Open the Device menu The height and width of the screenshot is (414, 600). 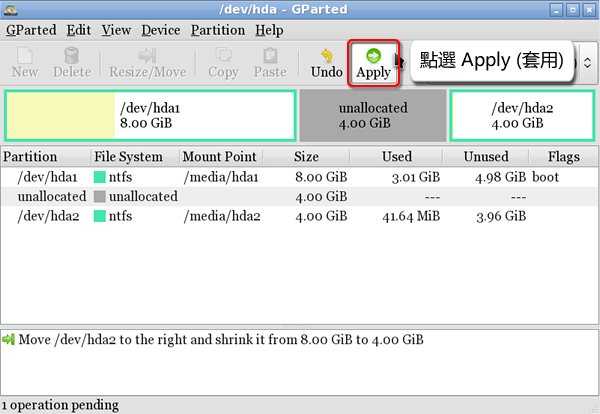coord(161,30)
